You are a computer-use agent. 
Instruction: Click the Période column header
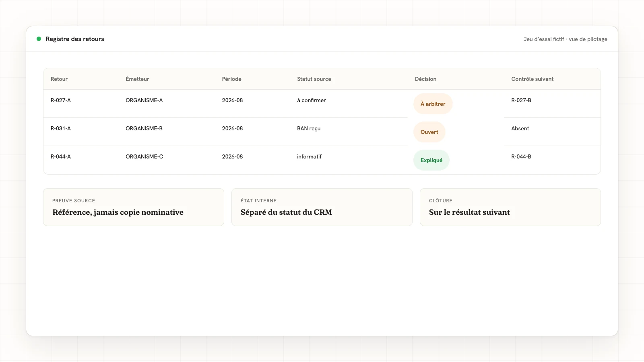pos(231,79)
